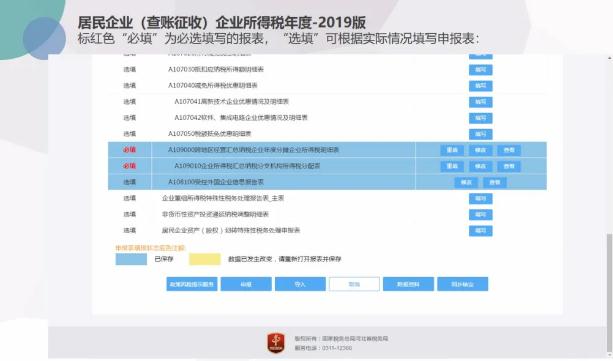This screenshot has height=361, width=613.
Task: Click the tax bureau emblem logo in footer
Action: (276, 343)
